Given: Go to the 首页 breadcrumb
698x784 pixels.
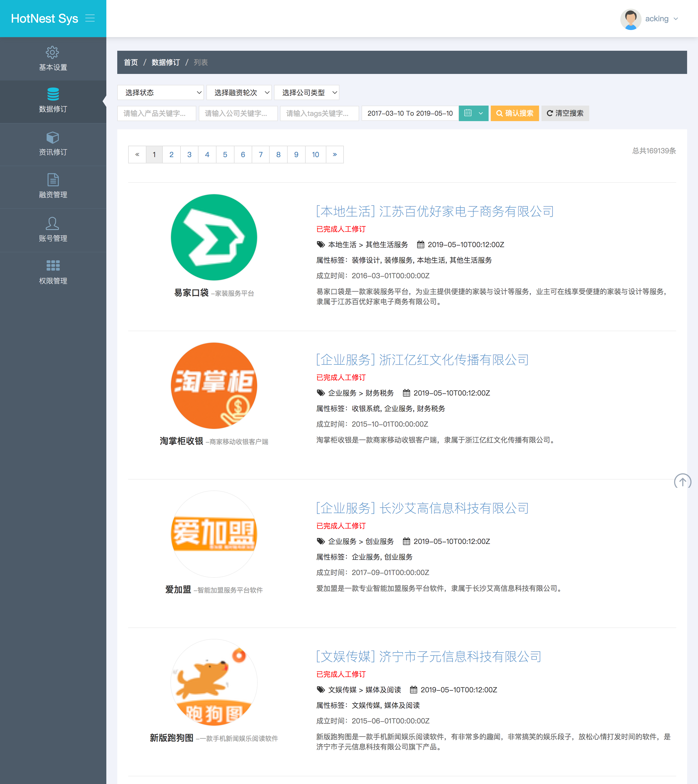Looking at the screenshot, I should [x=131, y=62].
